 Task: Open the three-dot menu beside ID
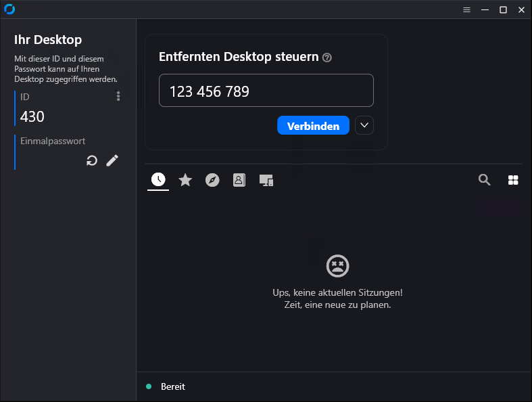click(x=118, y=97)
